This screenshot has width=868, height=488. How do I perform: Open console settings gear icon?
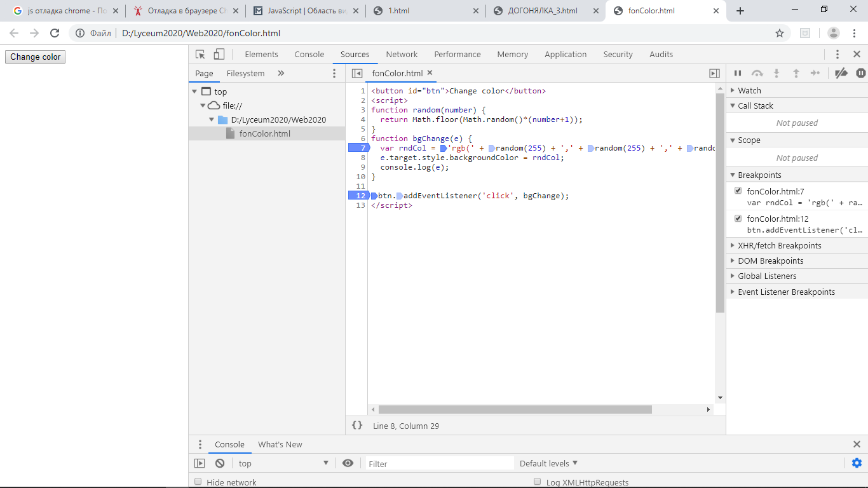(857, 463)
